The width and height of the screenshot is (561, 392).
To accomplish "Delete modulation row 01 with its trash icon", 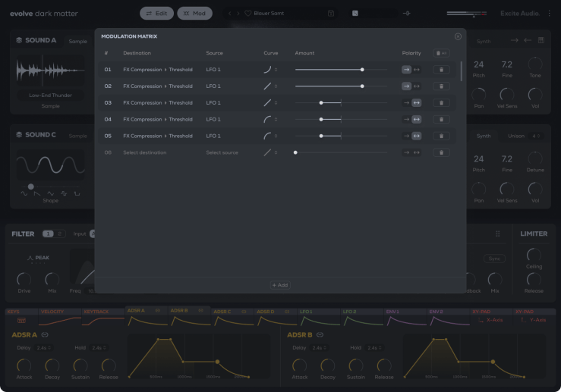I will 441,70.
